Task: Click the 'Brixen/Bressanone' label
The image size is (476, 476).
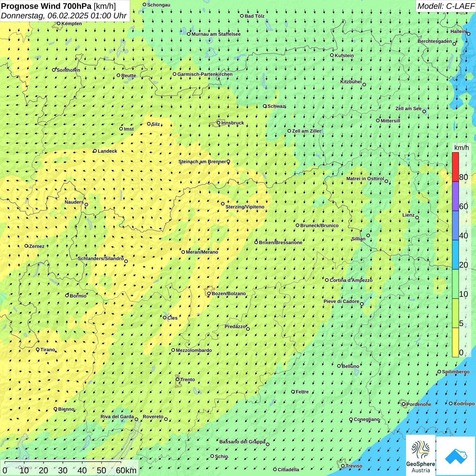Action: click(280, 242)
